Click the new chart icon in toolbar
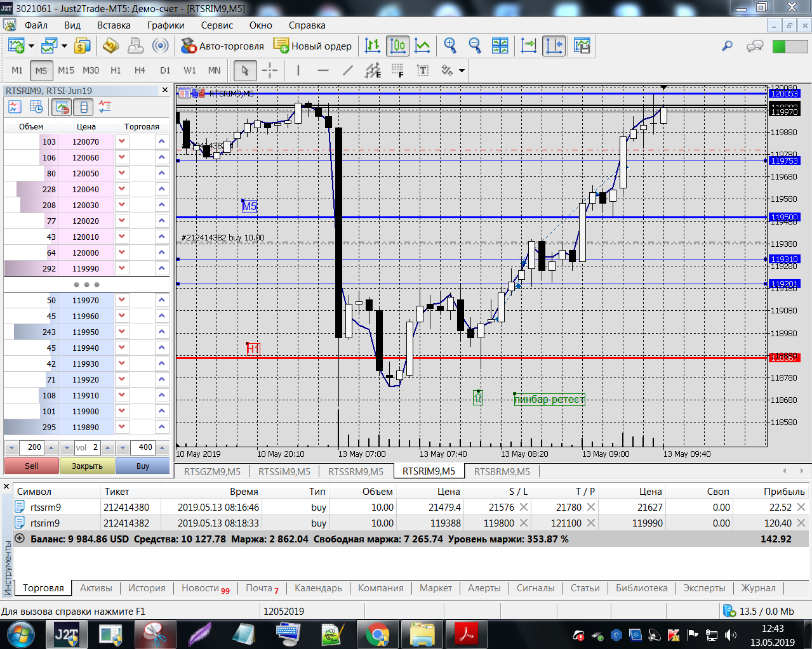 pos(16,46)
